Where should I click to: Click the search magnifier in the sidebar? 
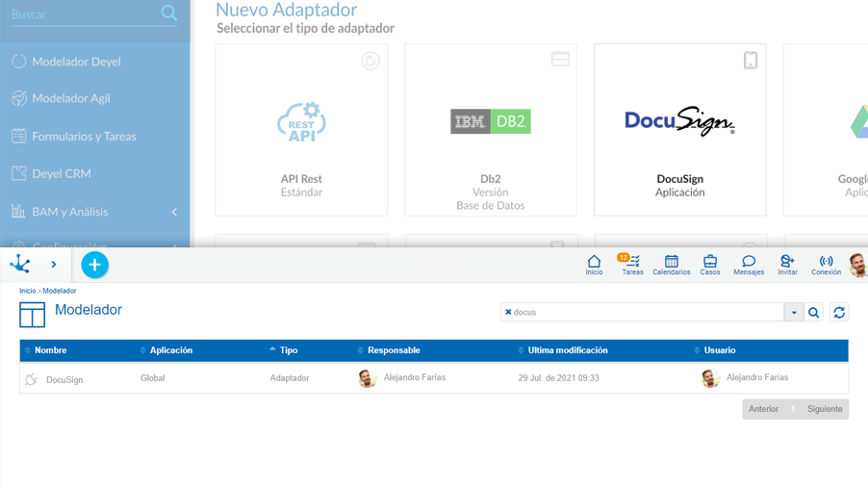click(168, 13)
